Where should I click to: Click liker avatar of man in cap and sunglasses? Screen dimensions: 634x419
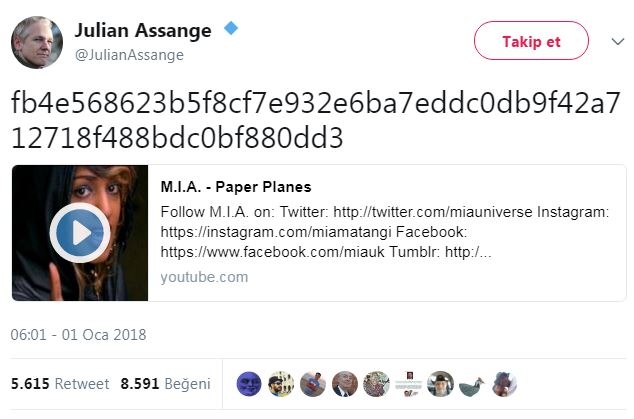pyautogui.click(x=282, y=383)
